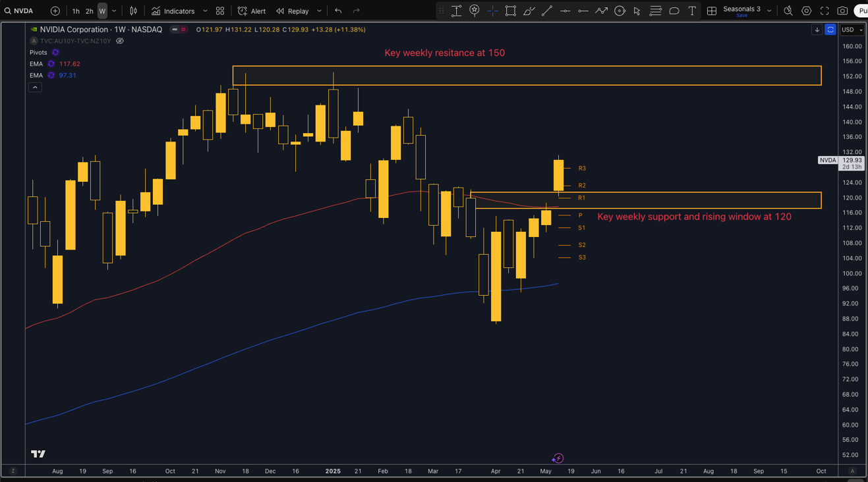Select the stacked horizontal lines tool
The height and width of the screenshot is (482, 868).
pos(656,11)
